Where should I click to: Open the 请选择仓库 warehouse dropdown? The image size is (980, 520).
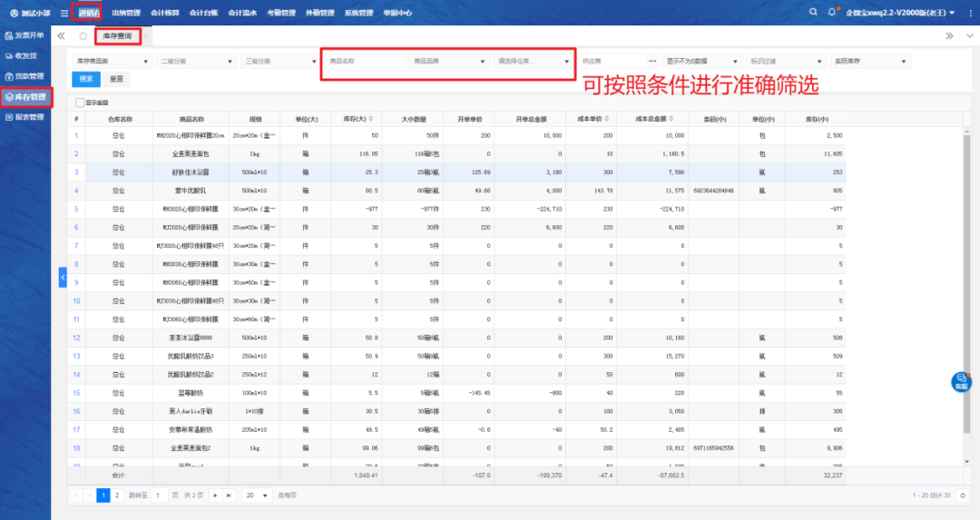pyautogui.click(x=533, y=62)
